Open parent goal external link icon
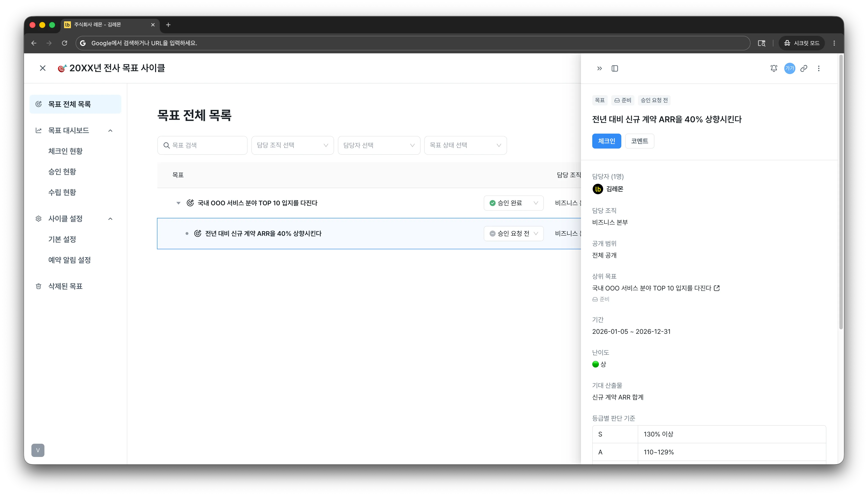This screenshot has height=496, width=868. coord(717,288)
